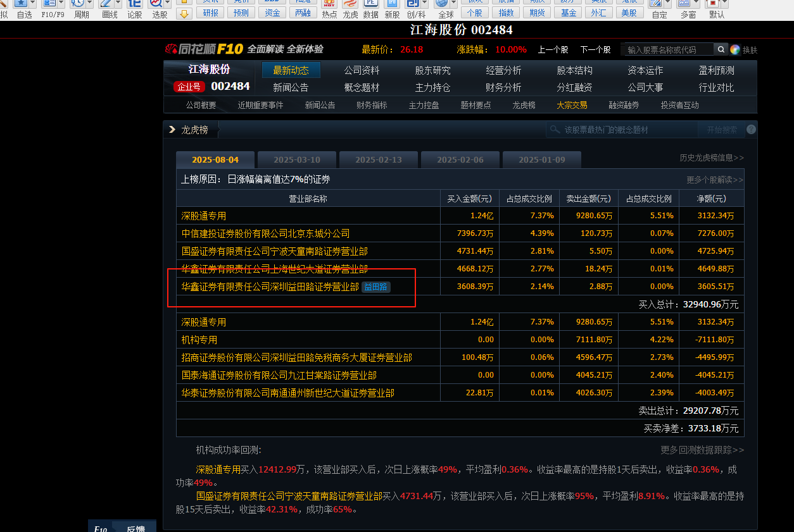Click the 美股 toolbar button
Viewport: 794px width, 532px height.
(x=629, y=13)
